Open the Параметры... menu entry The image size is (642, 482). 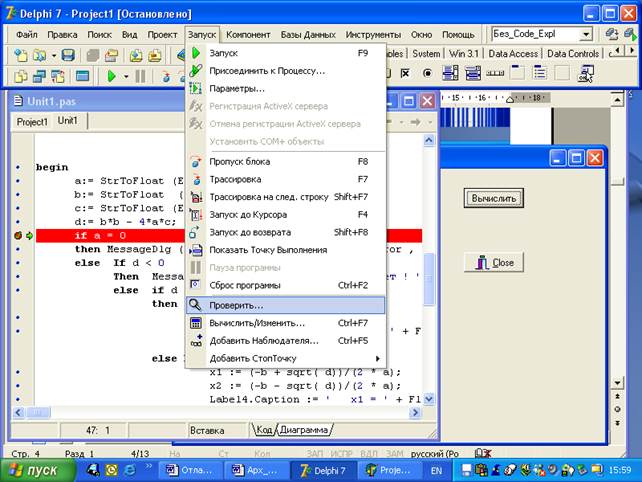click(x=285, y=88)
